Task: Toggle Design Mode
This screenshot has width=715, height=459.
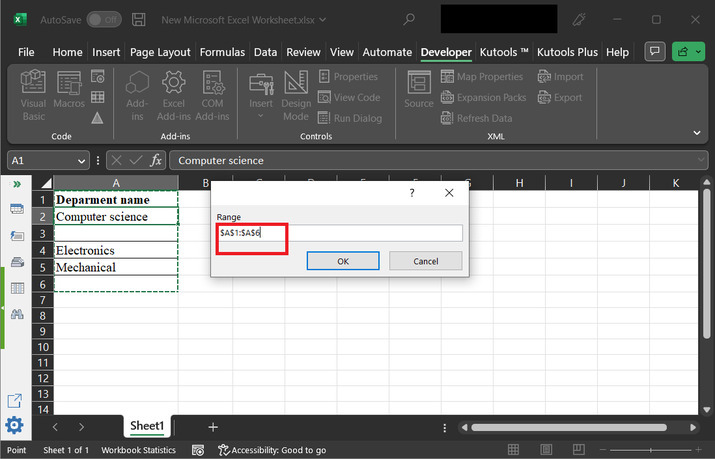Action: pos(296,96)
